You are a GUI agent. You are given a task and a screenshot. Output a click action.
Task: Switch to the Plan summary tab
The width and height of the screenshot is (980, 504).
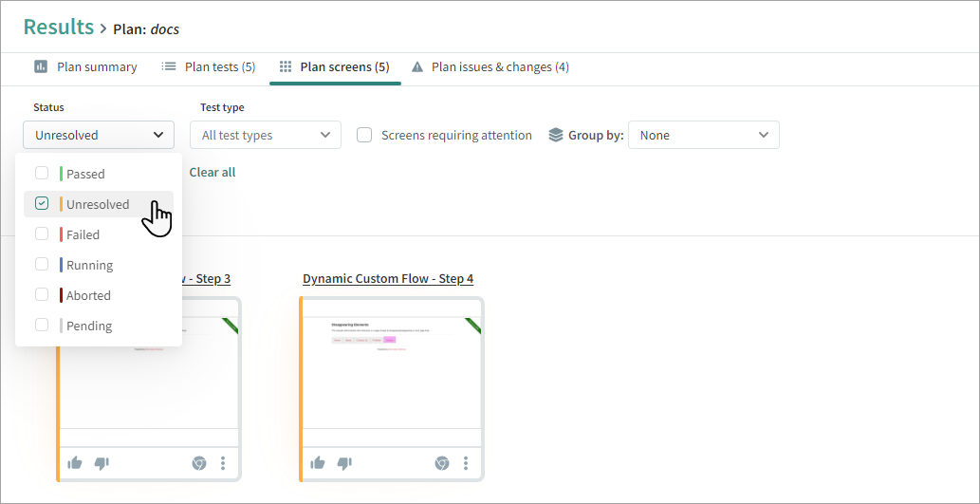click(85, 67)
